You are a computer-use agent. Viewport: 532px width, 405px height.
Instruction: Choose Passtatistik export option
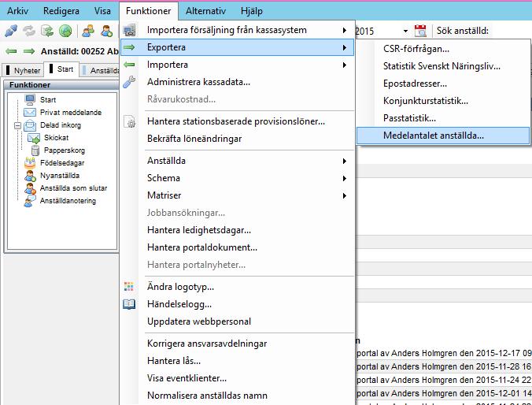click(443, 118)
